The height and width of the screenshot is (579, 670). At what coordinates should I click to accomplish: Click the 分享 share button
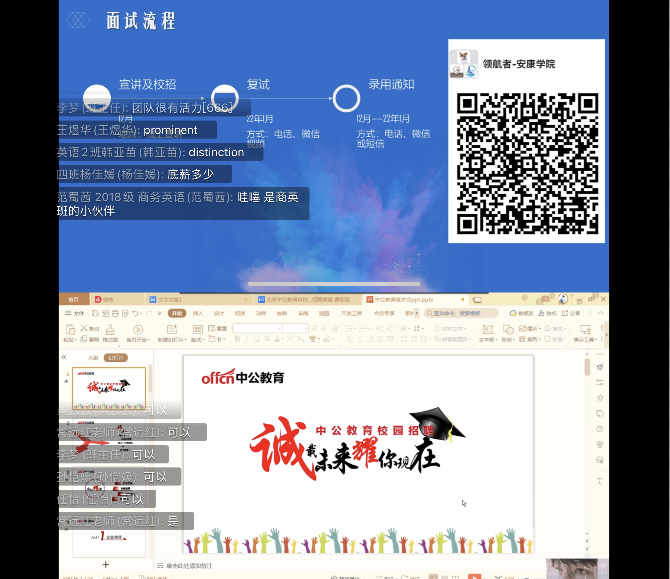pos(573,313)
